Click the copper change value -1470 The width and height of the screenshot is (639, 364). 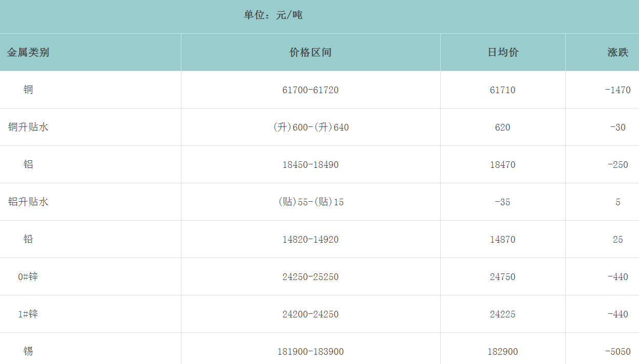click(x=617, y=90)
